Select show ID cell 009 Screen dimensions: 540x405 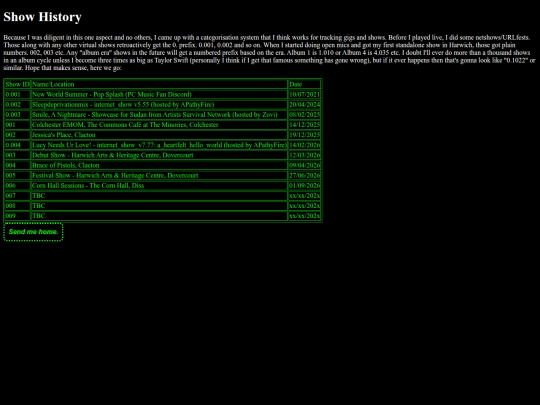17,216
